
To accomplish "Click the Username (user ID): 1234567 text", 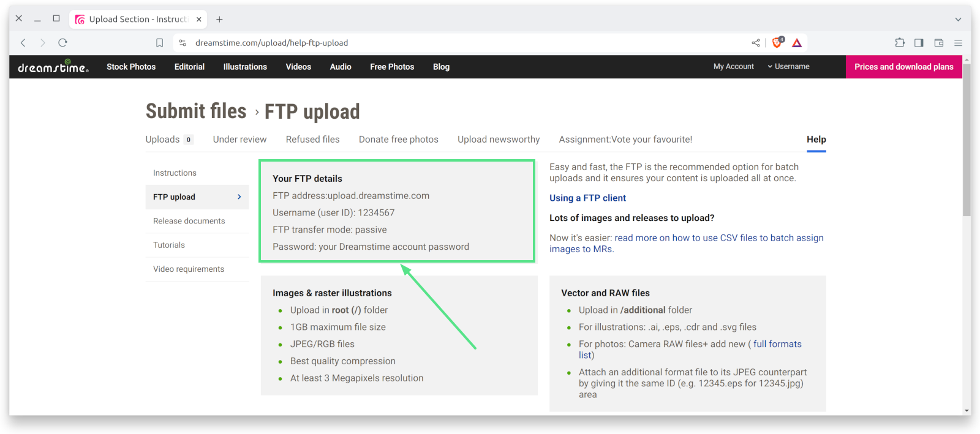I will click(x=334, y=213).
